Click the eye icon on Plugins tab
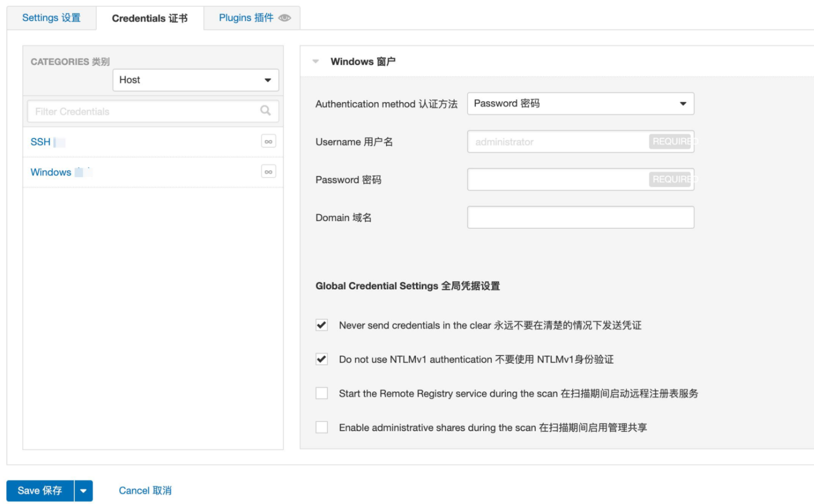 coord(285,18)
